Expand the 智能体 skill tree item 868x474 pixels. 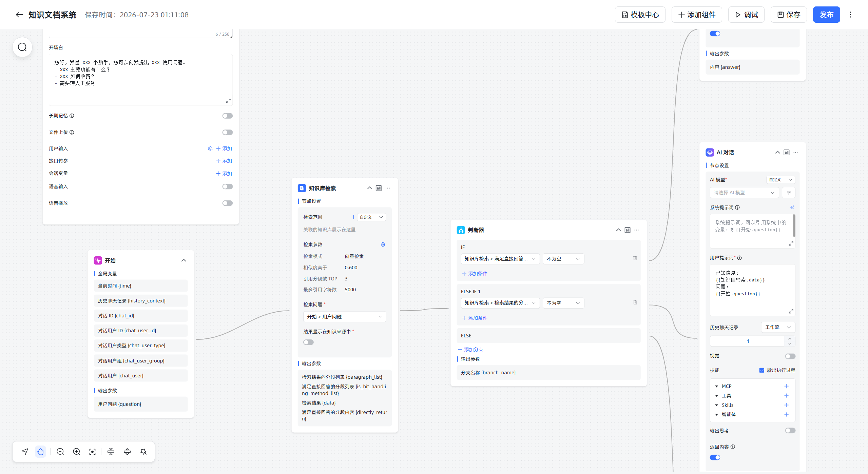[717, 414]
